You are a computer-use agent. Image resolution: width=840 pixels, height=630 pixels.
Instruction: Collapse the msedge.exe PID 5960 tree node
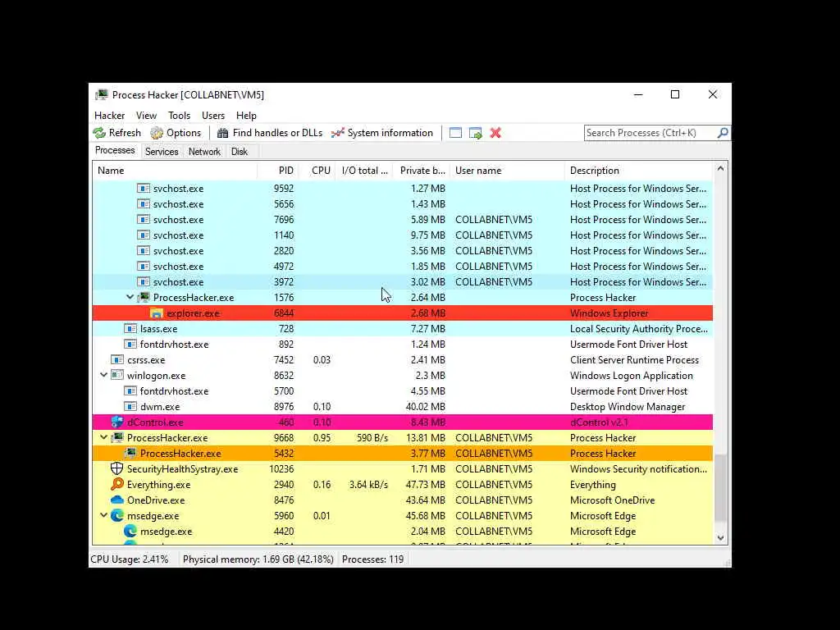(104, 515)
